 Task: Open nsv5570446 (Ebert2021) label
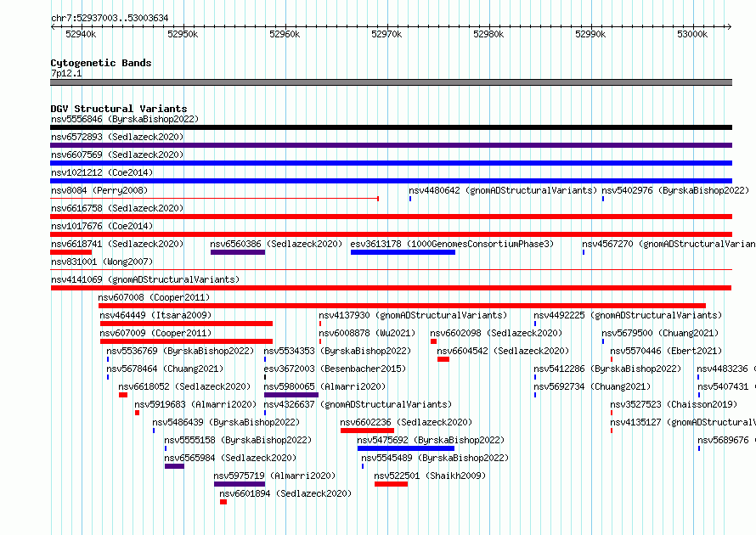(x=666, y=351)
